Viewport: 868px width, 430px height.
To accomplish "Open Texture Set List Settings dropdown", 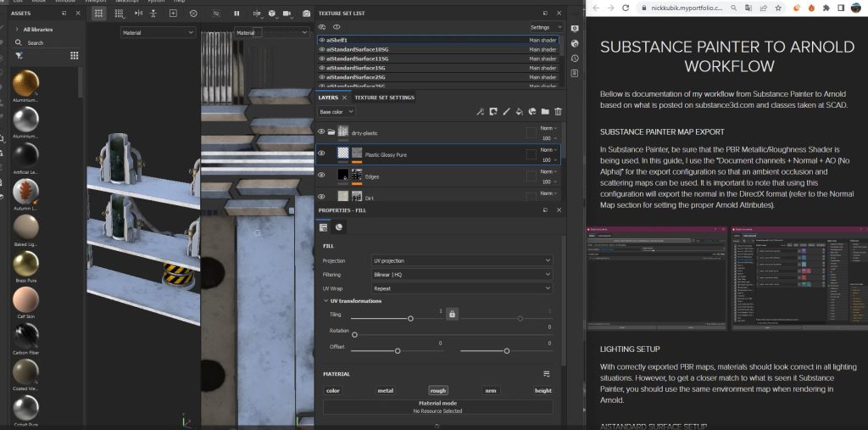I will 547,27.
